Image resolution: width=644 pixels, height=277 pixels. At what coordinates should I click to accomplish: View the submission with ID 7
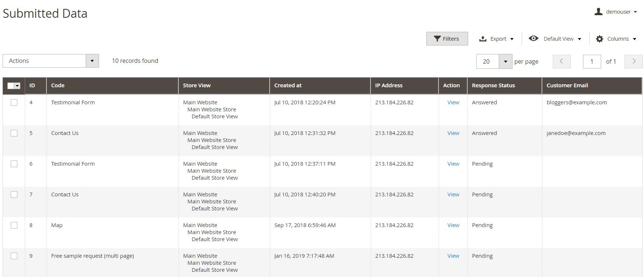pos(453,195)
